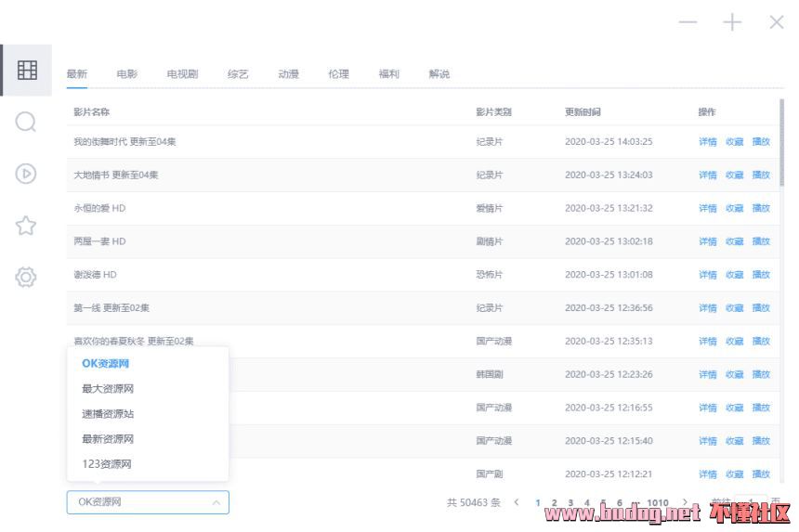Screen dimensions: 799x532
Task: Open the favorites star sidebar icon
Action: coord(27,225)
